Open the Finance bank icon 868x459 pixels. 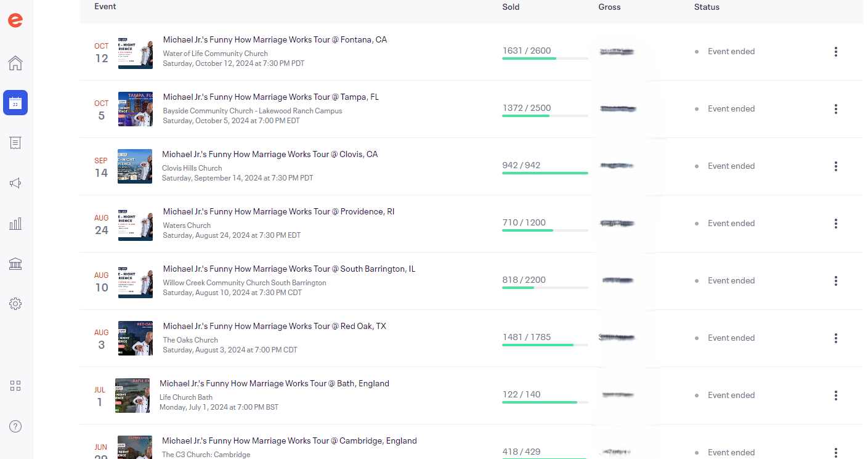pos(15,264)
